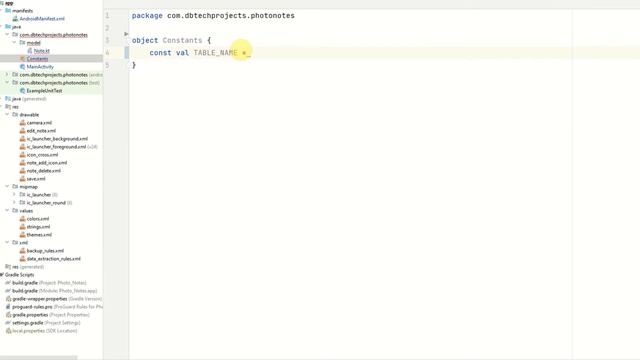This screenshot has height=360, width=640.
Task: Collapse the java folder arrow
Action: click(x=1, y=27)
